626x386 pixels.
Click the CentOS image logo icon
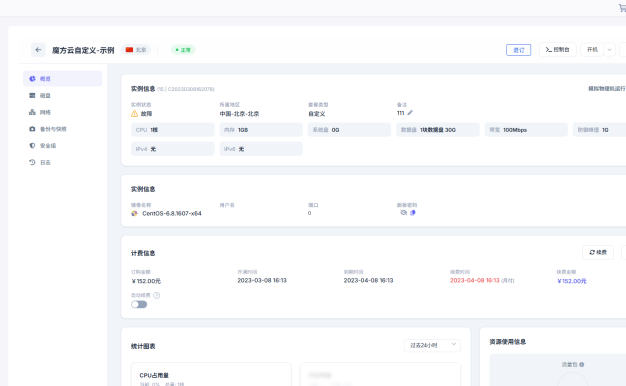(135, 214)
